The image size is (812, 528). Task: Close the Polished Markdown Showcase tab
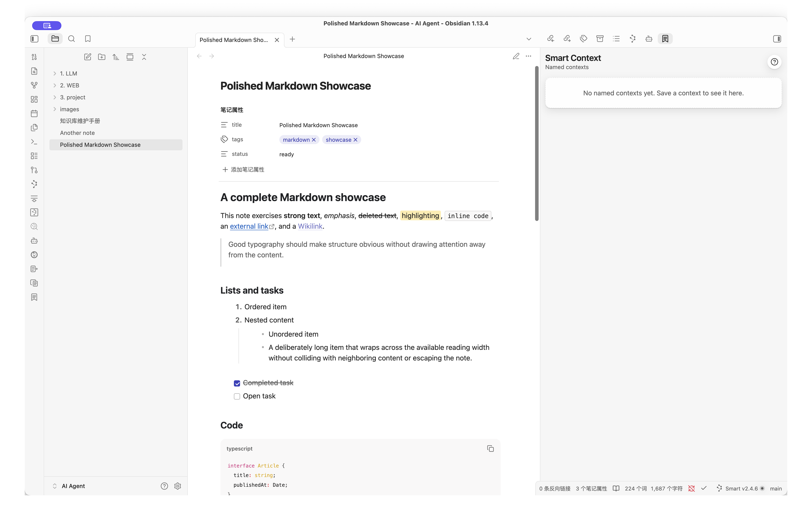click(277, 40)
